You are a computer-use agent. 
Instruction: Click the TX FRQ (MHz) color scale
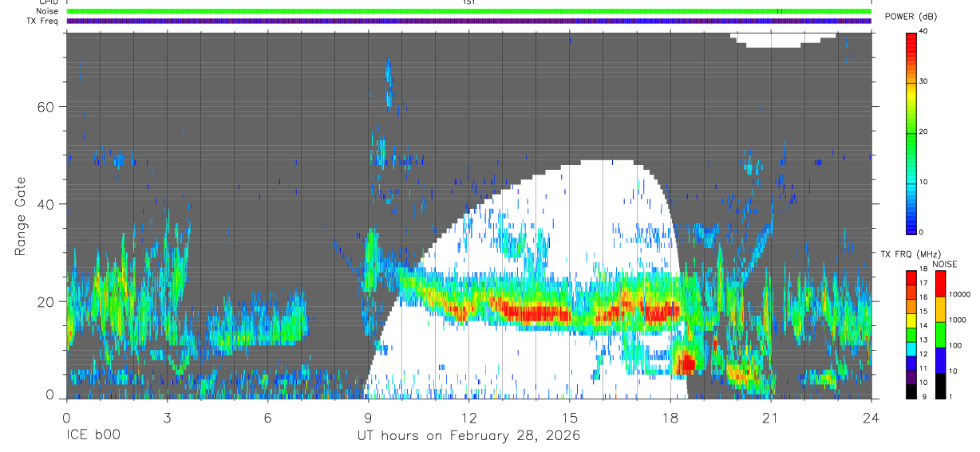[911, 335]
